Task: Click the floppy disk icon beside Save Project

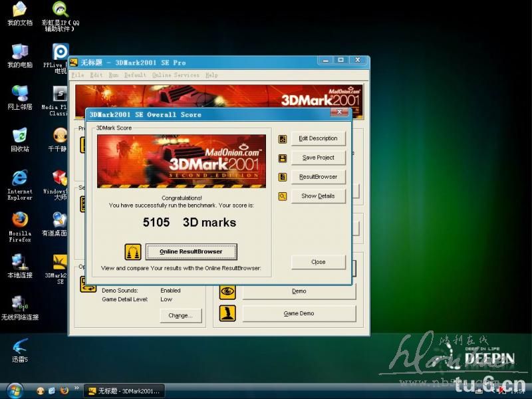Action: (x=283, y=158)
